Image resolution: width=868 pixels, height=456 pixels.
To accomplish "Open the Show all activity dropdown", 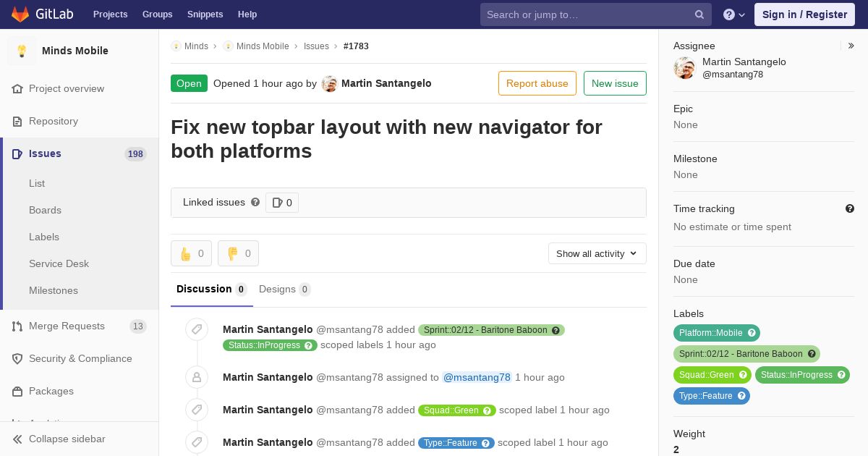I will [597, 253].
